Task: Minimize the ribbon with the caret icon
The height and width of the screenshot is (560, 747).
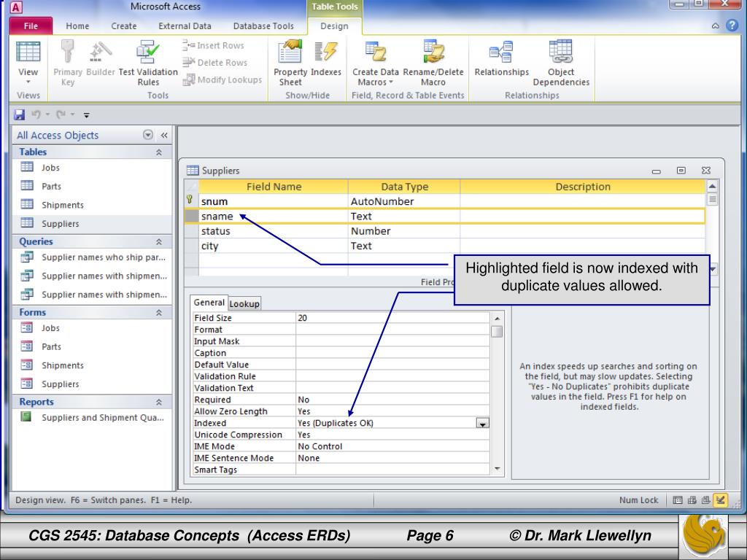Action: [715, 26]
